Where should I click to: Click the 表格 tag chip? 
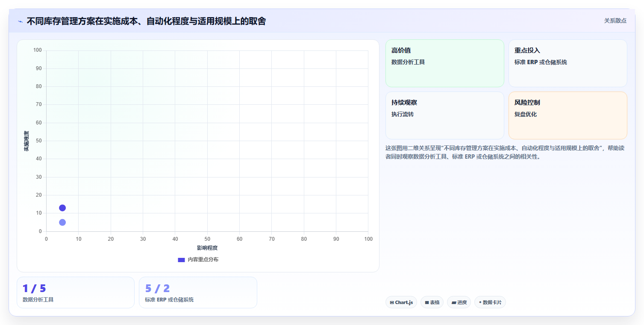click(432, 302)
